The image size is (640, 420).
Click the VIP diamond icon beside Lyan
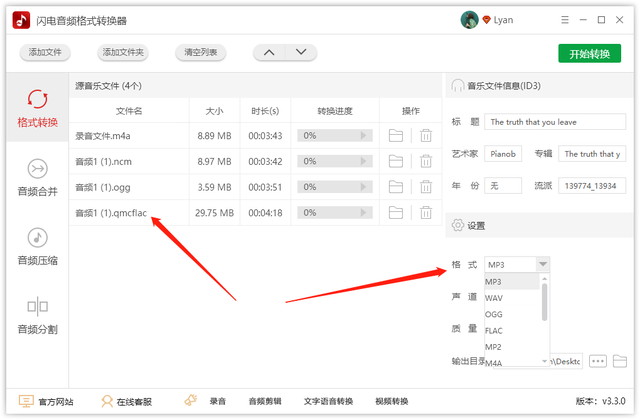(486, 20)
